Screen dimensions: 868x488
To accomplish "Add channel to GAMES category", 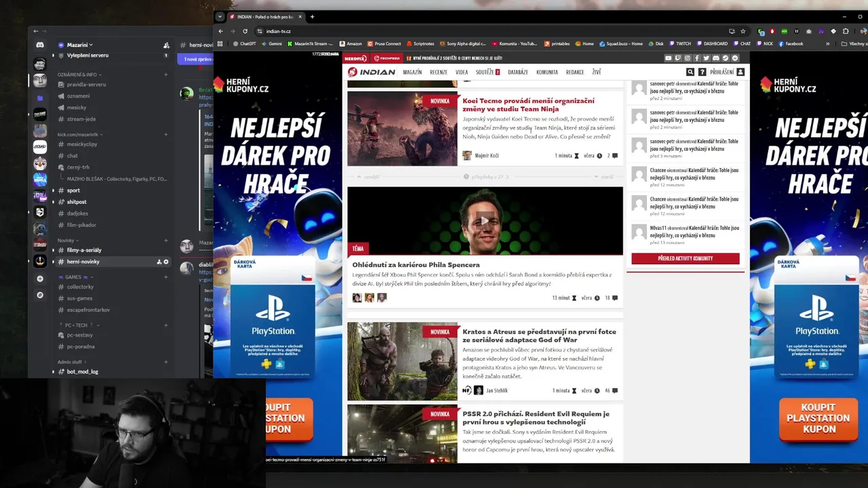I will point(166,277).
